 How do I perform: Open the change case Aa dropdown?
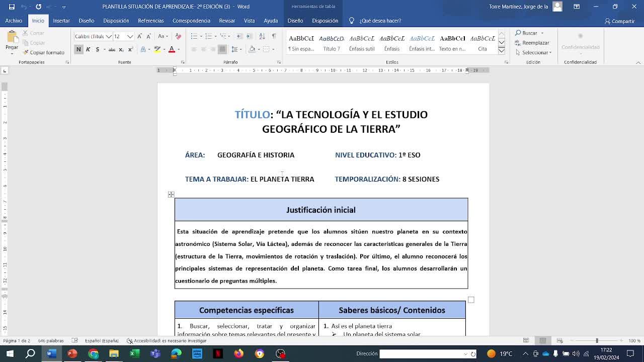pyautogui.click(x=163, y=36)
